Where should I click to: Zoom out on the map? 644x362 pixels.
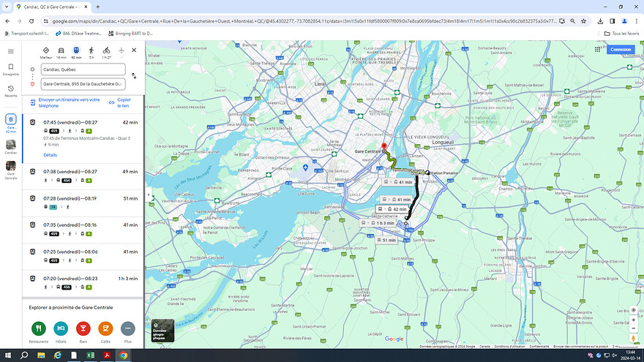coord(633,328)
